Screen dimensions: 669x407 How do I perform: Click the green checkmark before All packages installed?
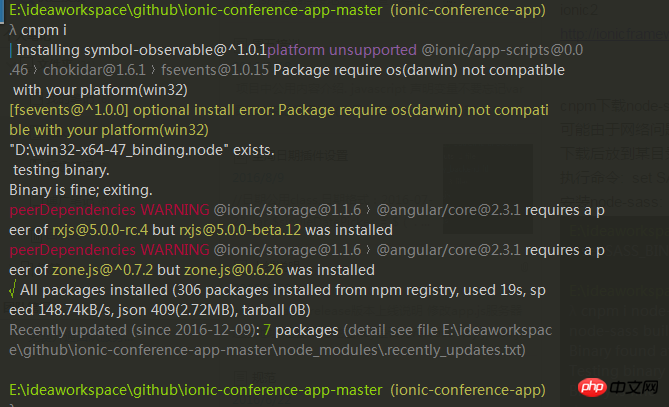pyautogui.click(x=12, y=290)
